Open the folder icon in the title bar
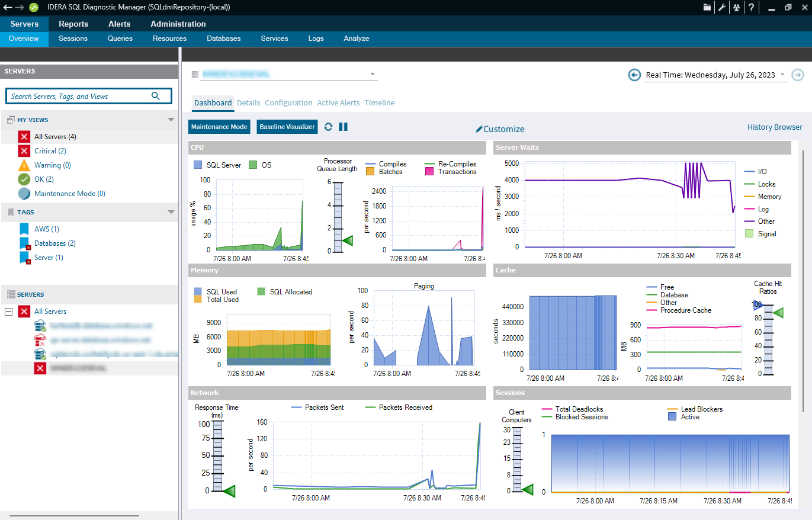Image resolution: width=812 pixels, height=520 pixels. coord(707,8)
